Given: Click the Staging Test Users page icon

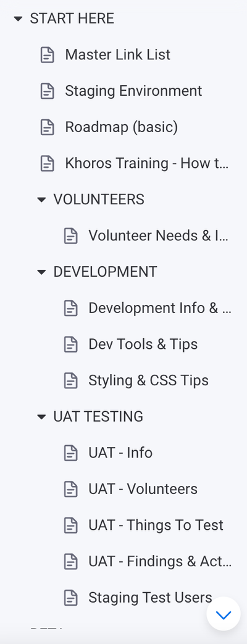Looking at the screenshot, I should coord(70,598).
